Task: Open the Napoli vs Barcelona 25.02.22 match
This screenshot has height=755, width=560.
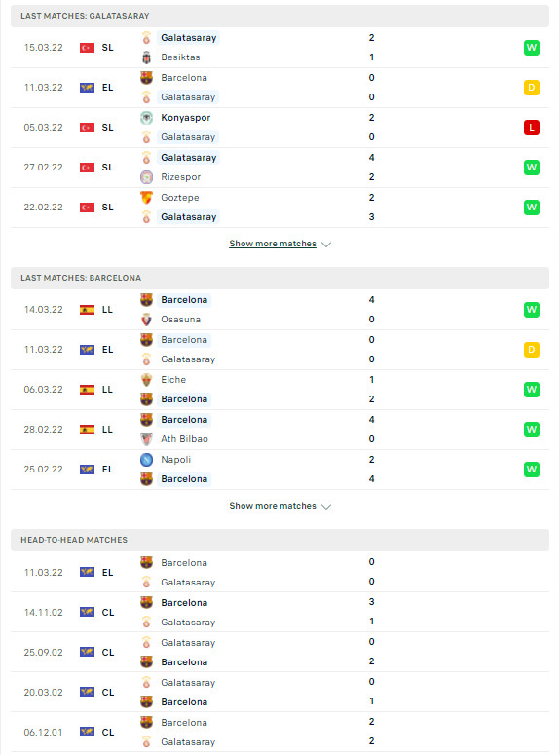Action: 280,470
